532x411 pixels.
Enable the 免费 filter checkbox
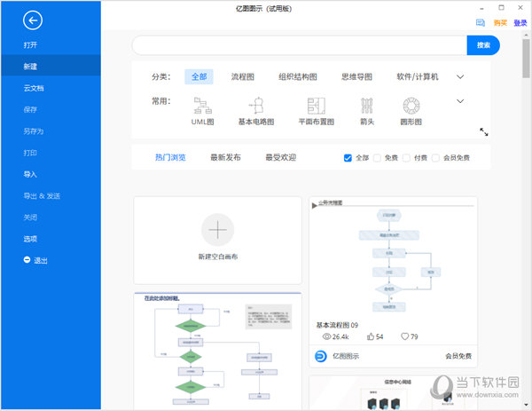[x=377, y=158]
